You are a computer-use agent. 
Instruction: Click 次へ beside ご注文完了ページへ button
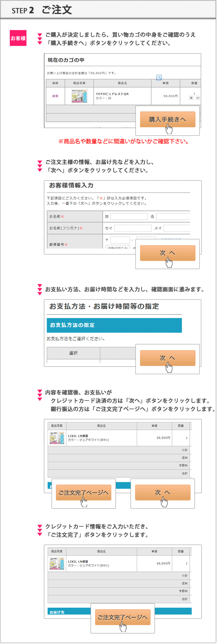pos(163,493)
